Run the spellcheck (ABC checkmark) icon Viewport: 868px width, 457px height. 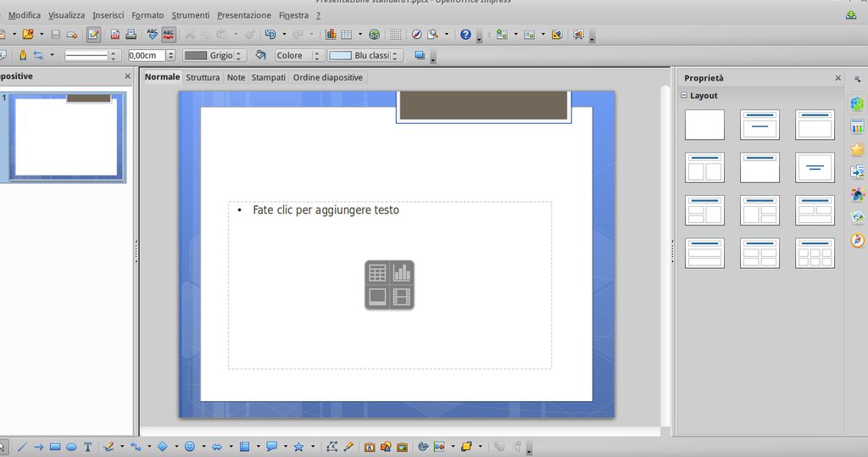coord(153,35)
